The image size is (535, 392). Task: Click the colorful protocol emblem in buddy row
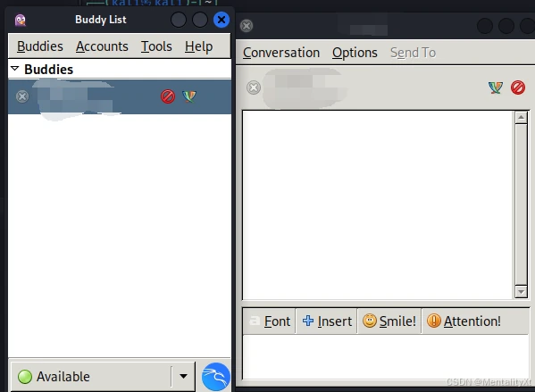click(x=189, y=96)
